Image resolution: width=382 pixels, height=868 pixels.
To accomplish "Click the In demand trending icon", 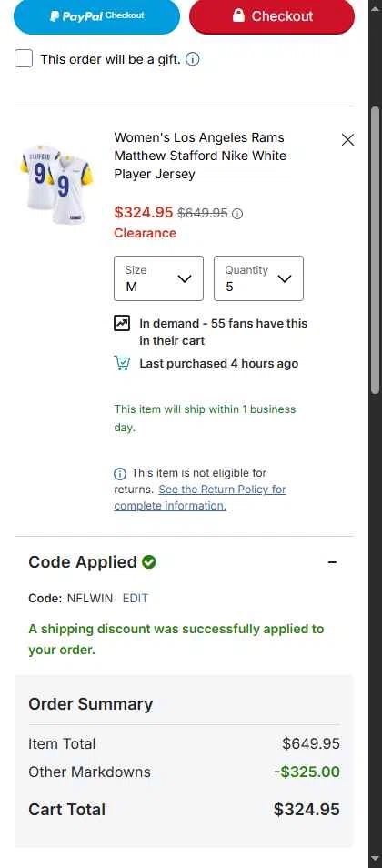I will point(122,323).
